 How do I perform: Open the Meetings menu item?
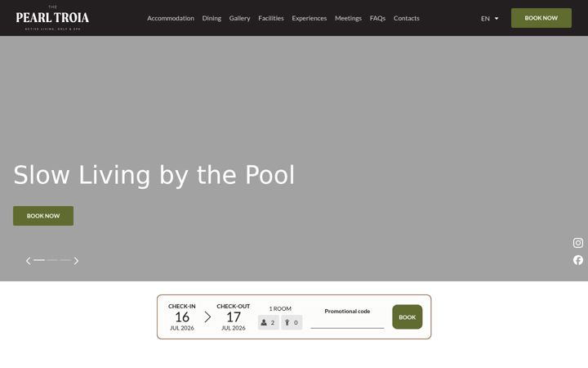[348, 18]
